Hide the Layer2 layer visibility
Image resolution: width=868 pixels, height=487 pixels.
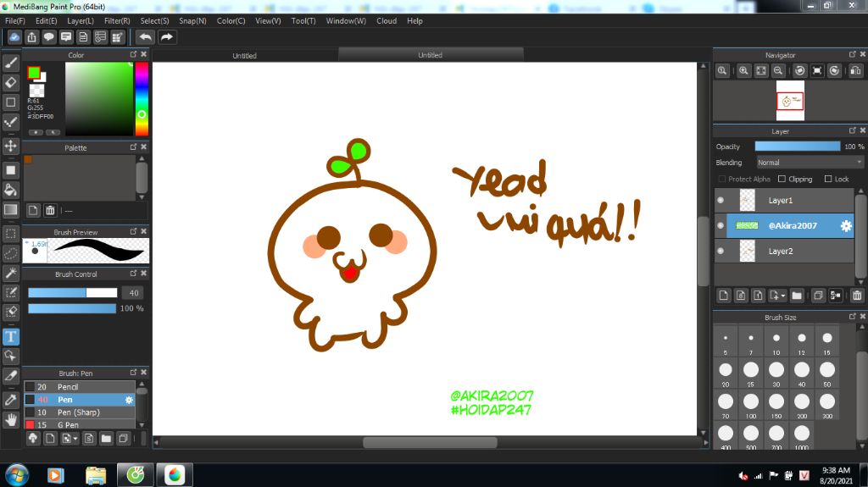point(721,251)
